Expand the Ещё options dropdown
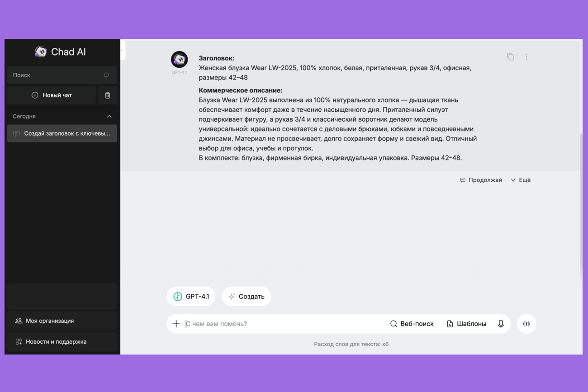 521,180
